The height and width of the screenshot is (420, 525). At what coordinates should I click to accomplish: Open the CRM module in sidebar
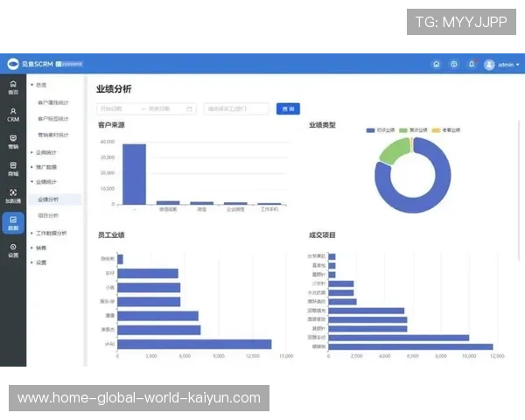point(12,115)
